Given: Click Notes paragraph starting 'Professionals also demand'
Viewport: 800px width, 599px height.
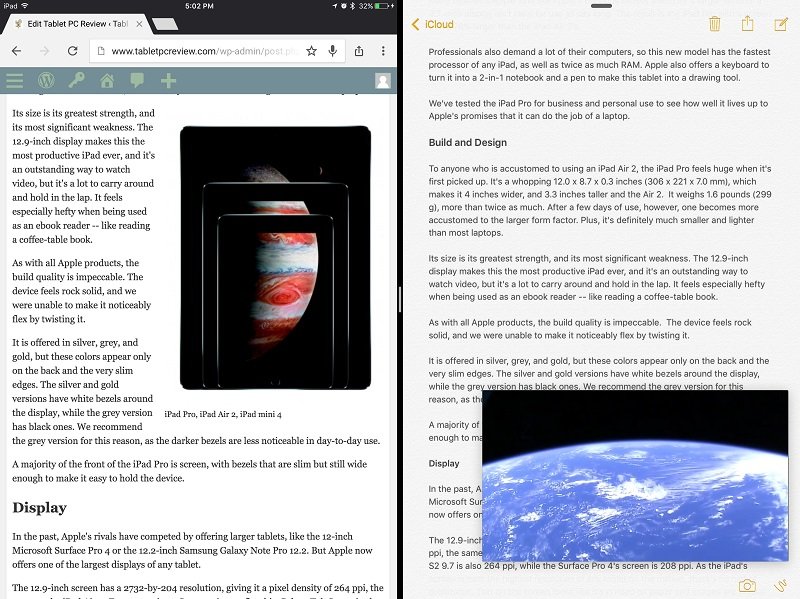Looking at the screenshot, I should click(x=599, y=65).
